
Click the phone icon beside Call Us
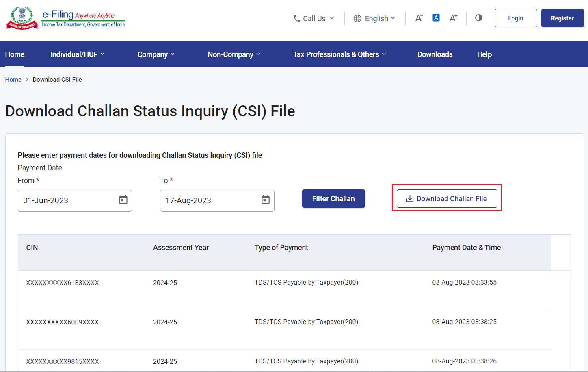(x=297, y=19)
